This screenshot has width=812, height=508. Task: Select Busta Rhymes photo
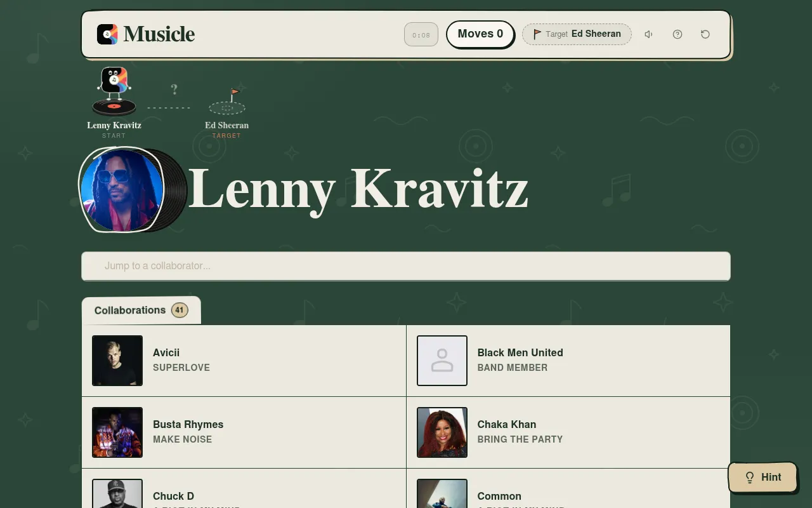point(117,432)
